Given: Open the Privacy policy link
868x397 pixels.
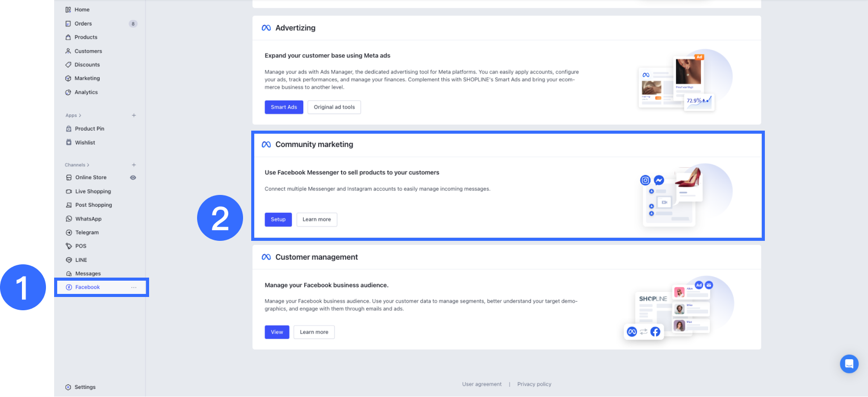Looking at the screenshot, I should (534, 384).
